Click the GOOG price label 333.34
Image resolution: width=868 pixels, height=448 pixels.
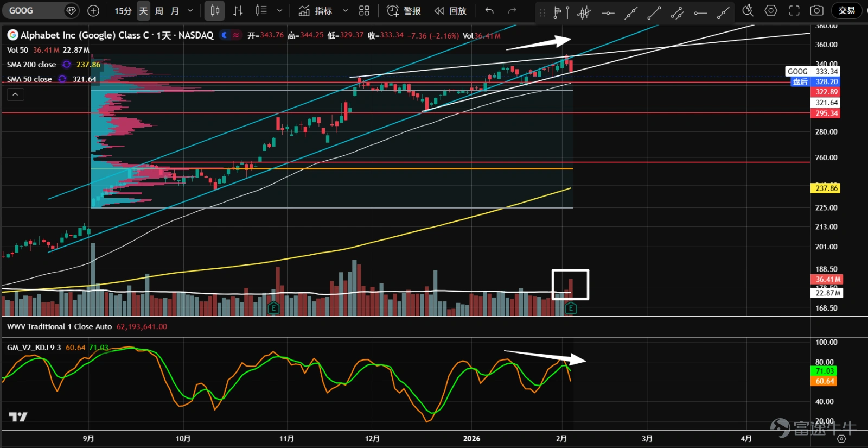point(812,71)
